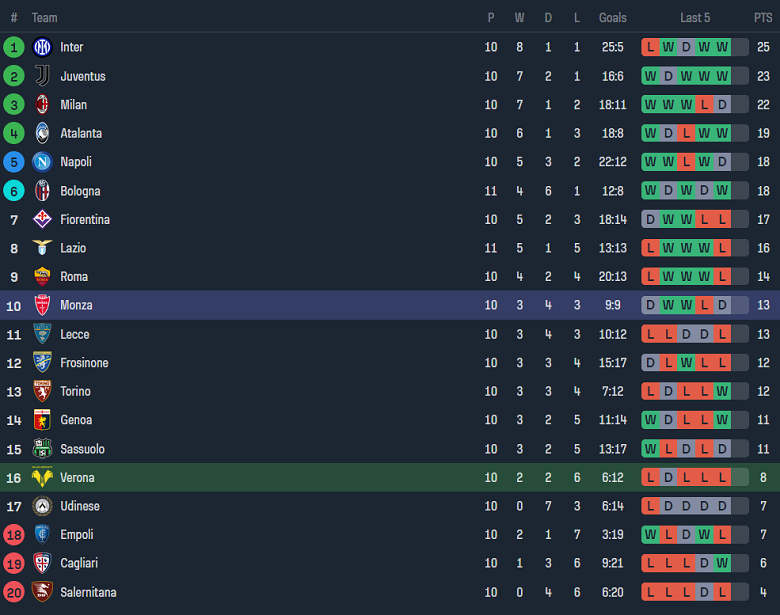The image size is (780, 615).
Task: Click the Lazio eagle crest
Action: click(42, 248)
